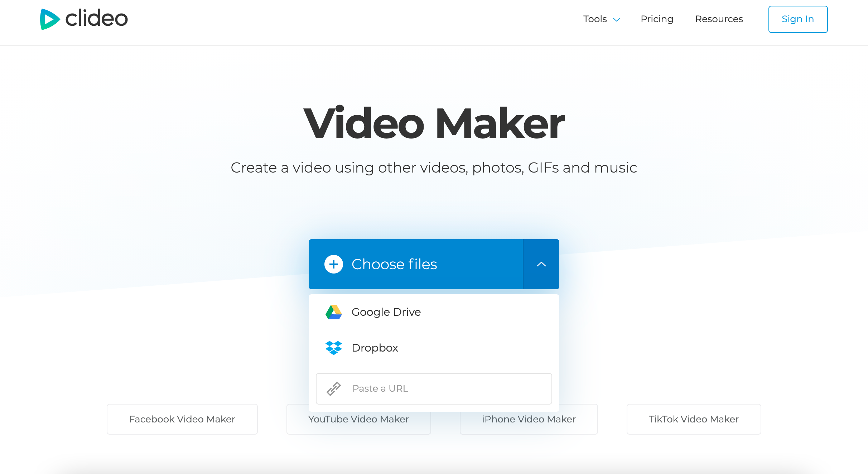Click the Choose files button

[x=394, y=264]
